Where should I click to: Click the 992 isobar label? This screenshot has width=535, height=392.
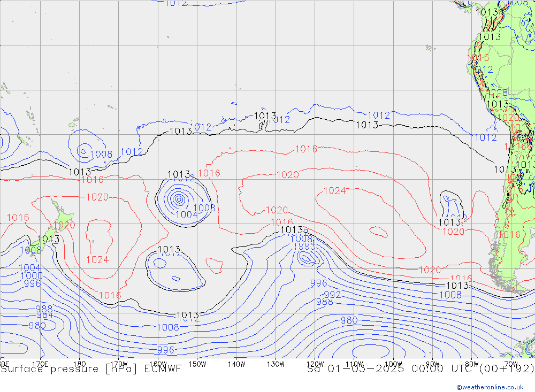tap(332, 295)
